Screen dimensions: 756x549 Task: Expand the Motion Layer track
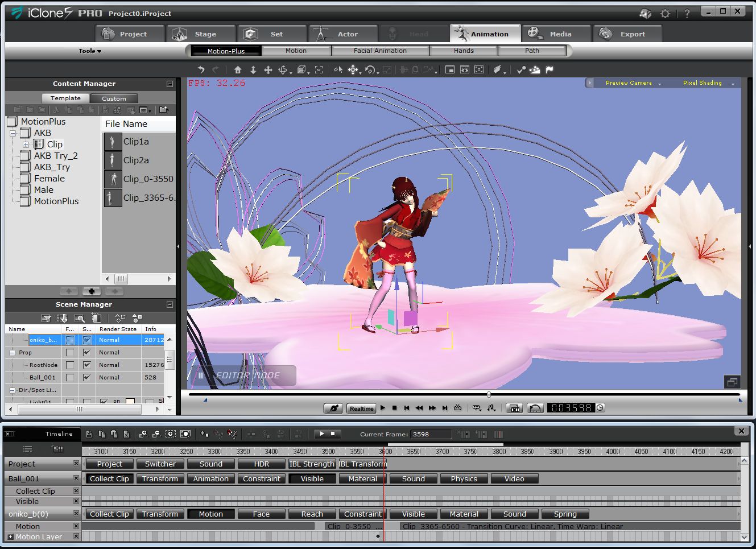coord(10,536)
